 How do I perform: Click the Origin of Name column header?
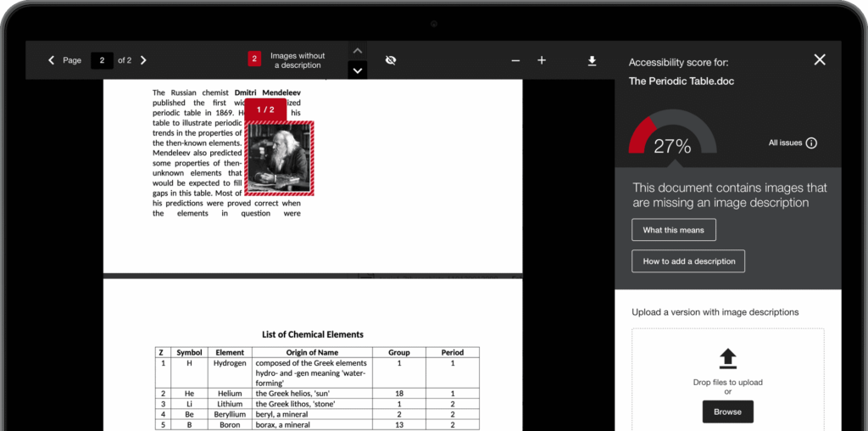pyautogui.click(x=312, y=352)
